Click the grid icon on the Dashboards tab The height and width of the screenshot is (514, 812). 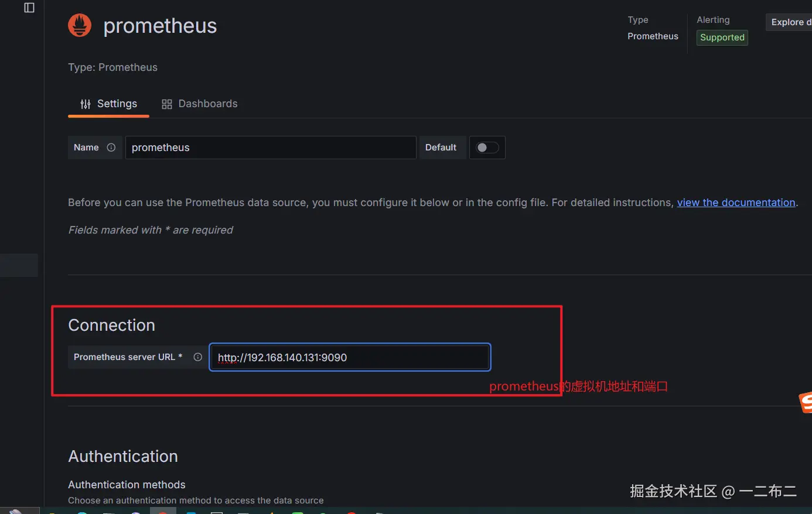[167, 104]
